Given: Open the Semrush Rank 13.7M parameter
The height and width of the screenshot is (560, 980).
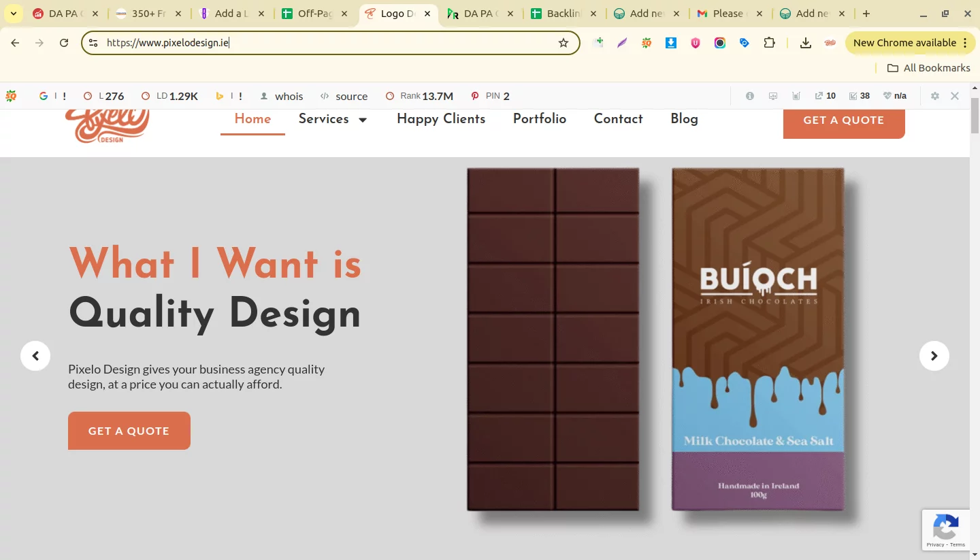Looking at the screenshot, I should tap(419, 96).
